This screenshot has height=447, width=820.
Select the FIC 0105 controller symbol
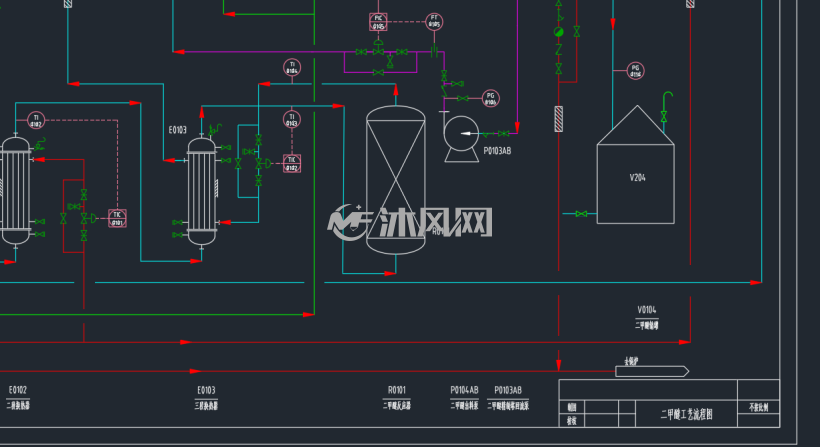(x=378, y=22)
